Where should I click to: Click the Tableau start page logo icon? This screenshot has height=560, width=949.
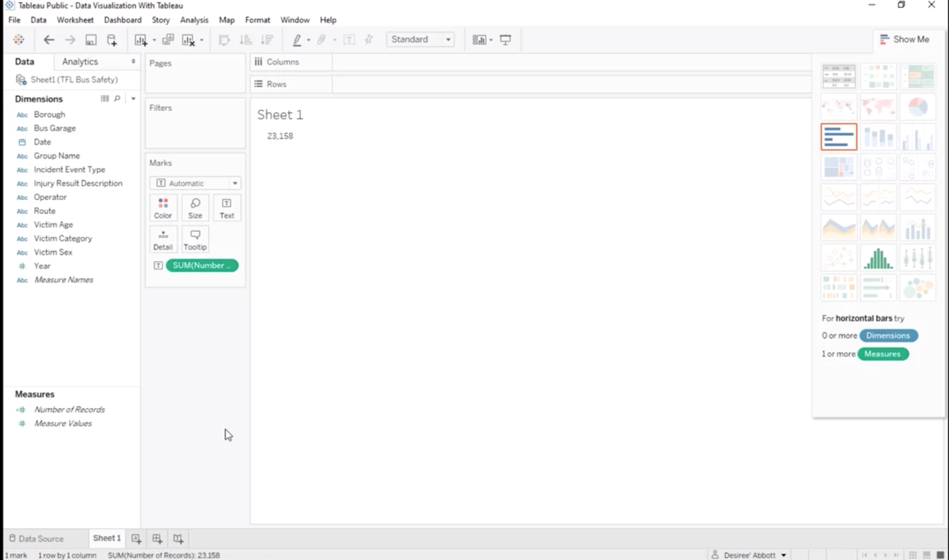click(x=19, y=39)
